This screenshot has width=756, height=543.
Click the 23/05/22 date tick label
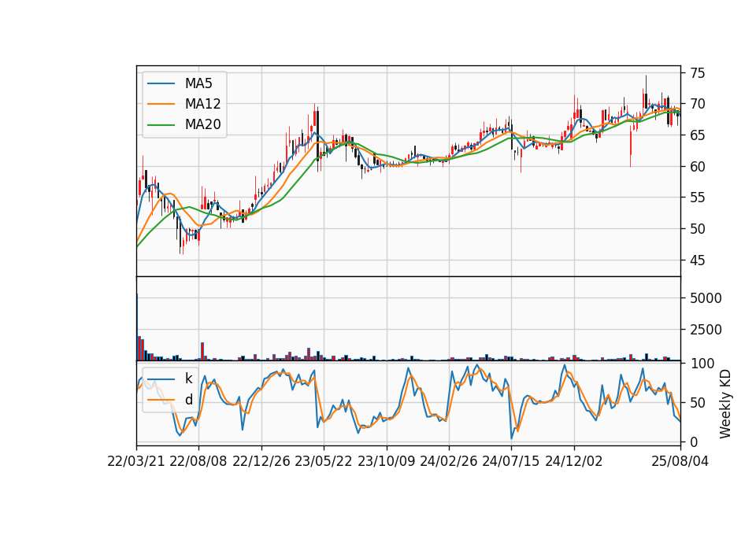coord(324,461)
